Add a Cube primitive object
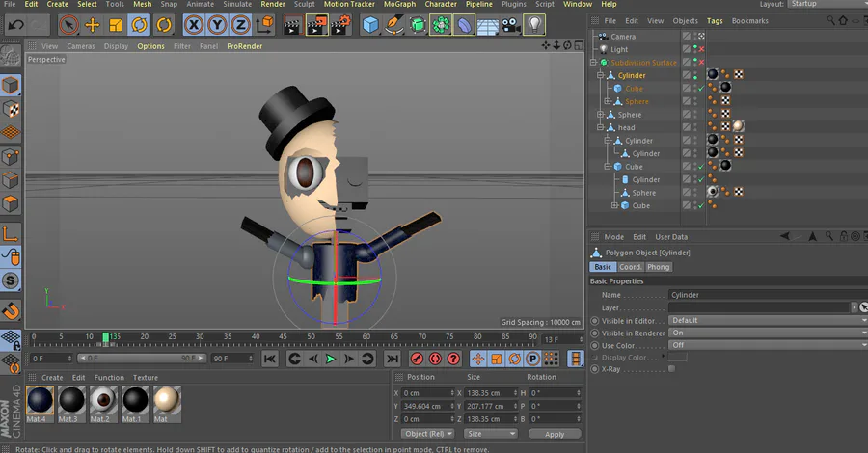 coord(370,25)
